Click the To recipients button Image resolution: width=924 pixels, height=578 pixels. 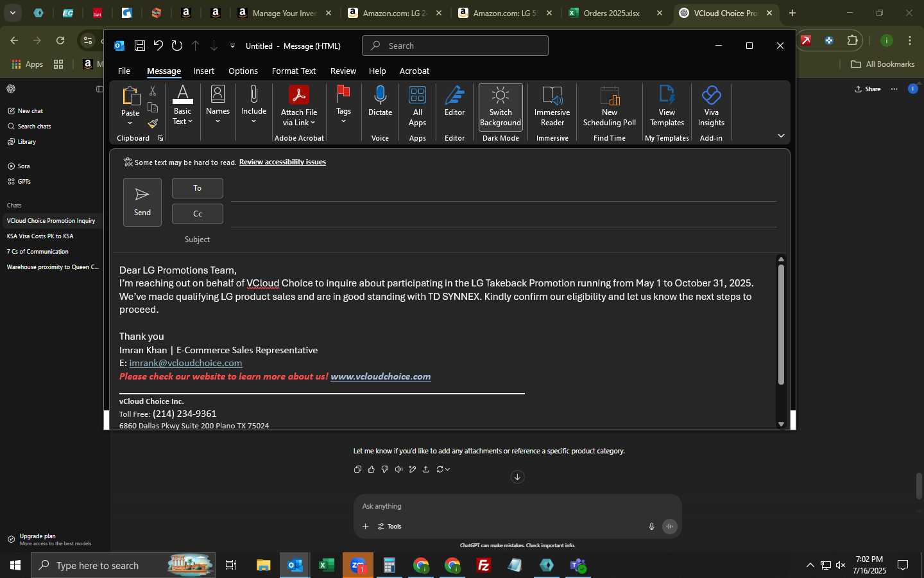[x=198, y=188]
